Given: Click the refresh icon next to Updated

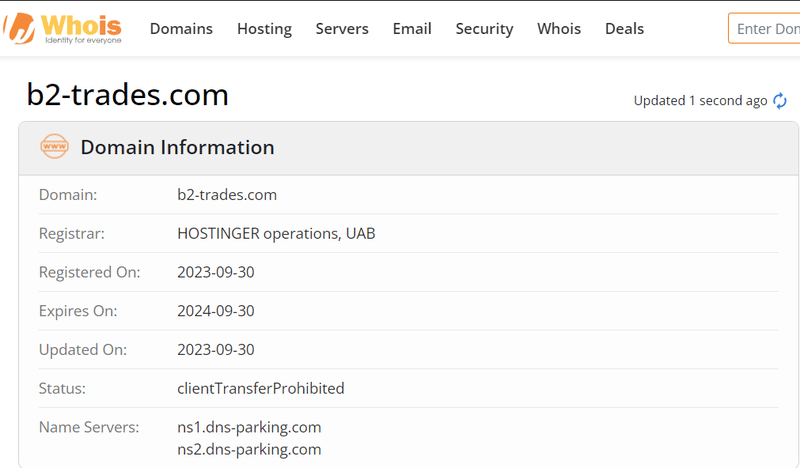Looking at the screenshot, I should [x=780, y=101].
